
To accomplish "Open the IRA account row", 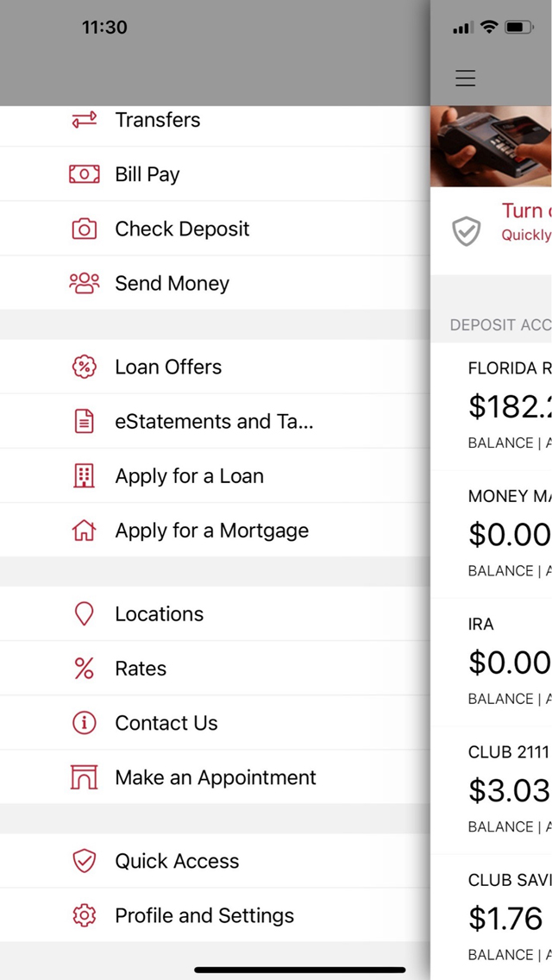I will [492, 663].
